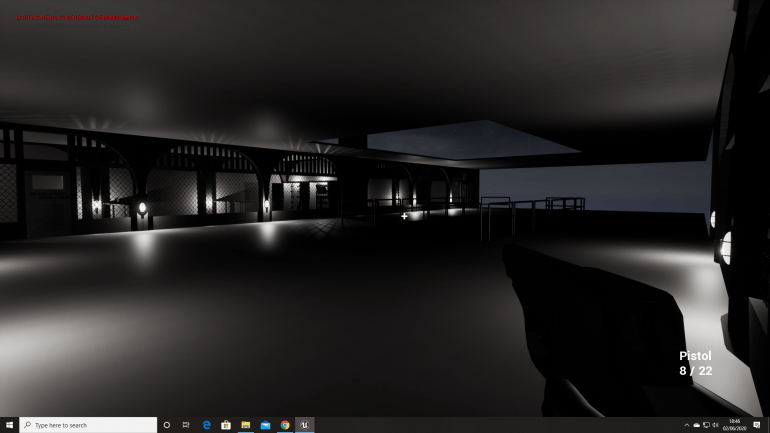Open Microsoft Store from the taskbar
Viewport: 770px width, 433px height.
coord(226,425)
